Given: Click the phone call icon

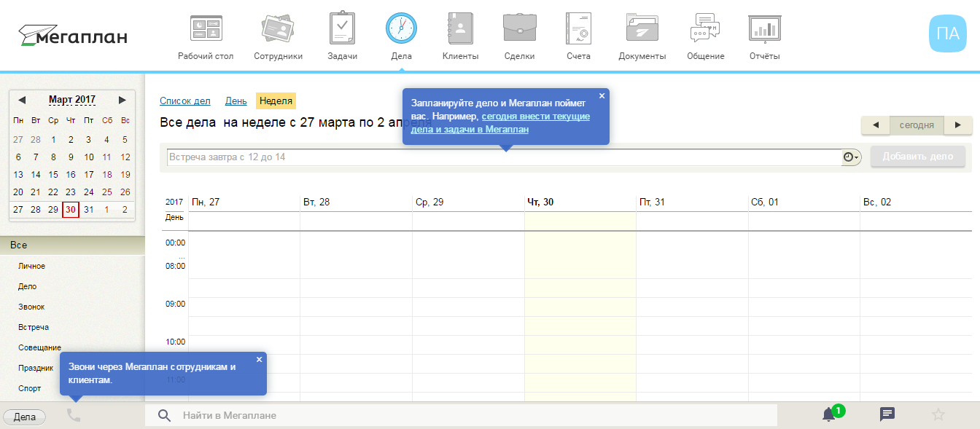Looking at the screenshot, I should tap(74, 415).
